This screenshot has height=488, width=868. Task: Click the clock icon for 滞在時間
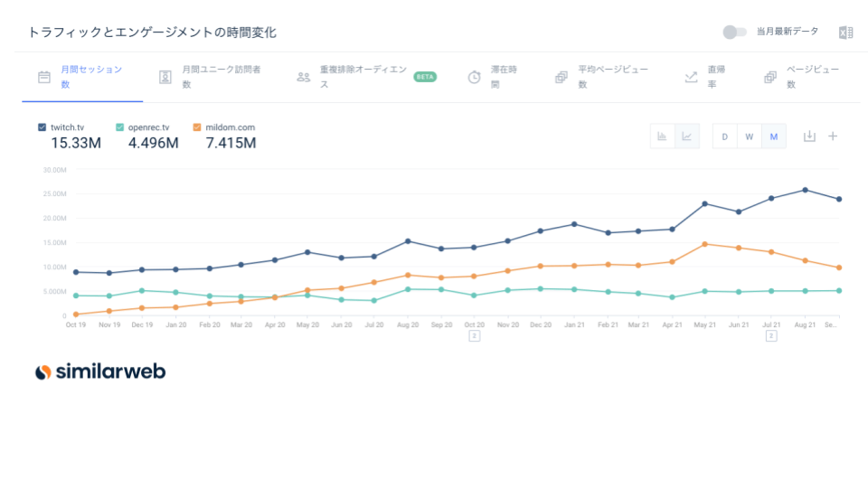474,78
